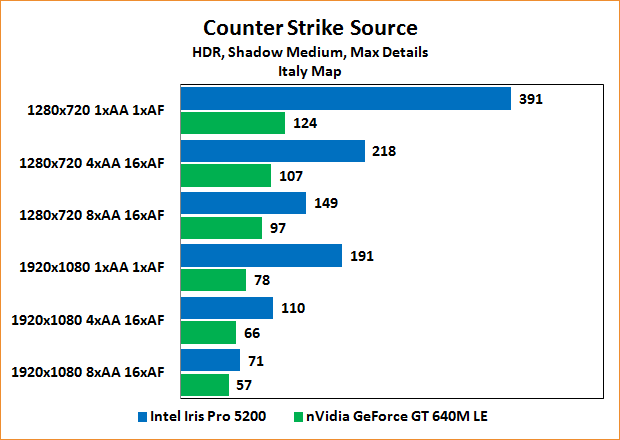This screenshot has height=440, width=620.
Task: Click the data label '107'
Action: 291,176
